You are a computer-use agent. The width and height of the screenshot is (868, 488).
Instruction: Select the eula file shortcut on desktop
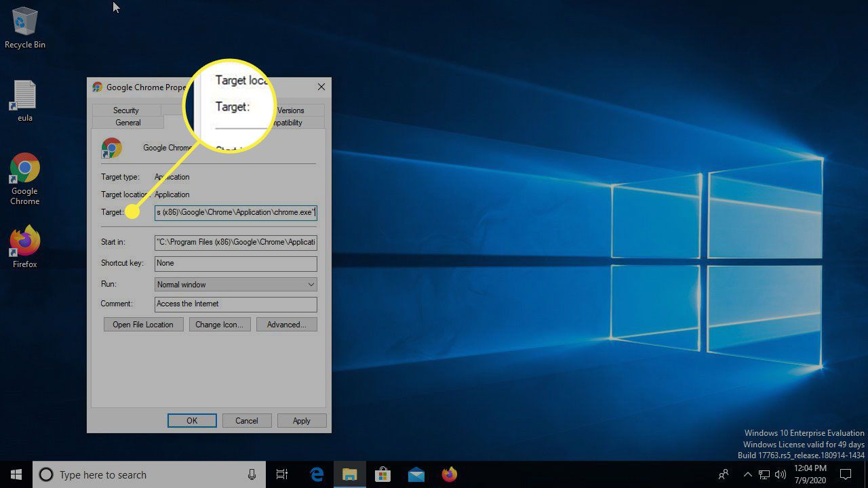click(25, 101)
